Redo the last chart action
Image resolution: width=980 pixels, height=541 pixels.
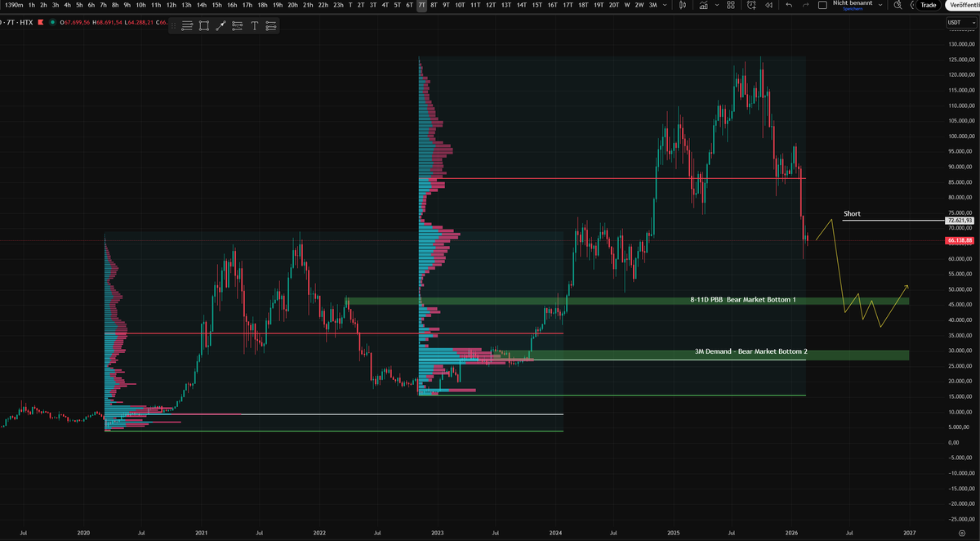click(x=806, y=5)
